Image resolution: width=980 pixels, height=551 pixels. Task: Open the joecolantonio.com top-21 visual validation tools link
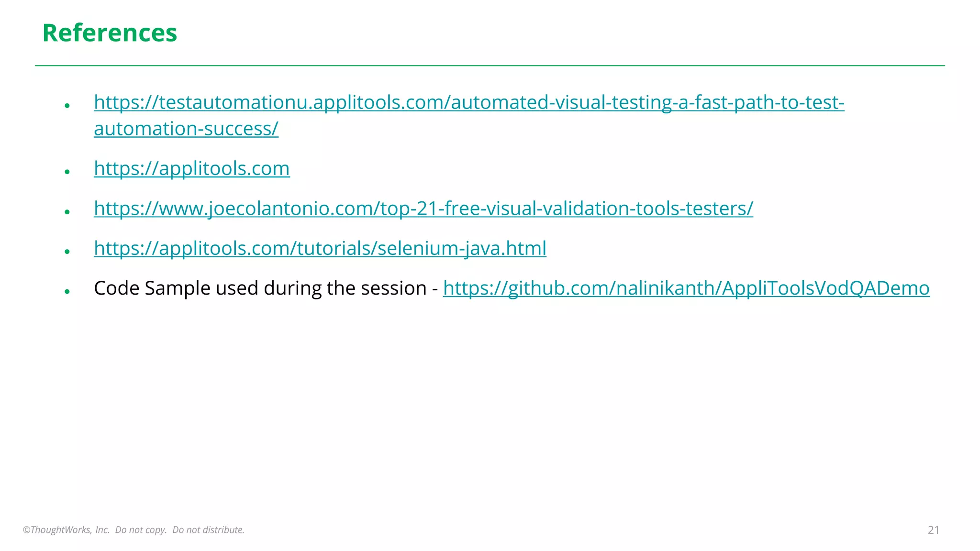click(x=423, y=209)
